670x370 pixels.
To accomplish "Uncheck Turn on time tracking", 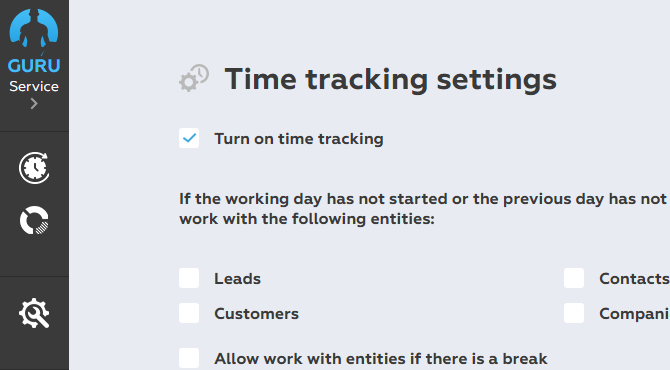I will (x=189, y=138).
